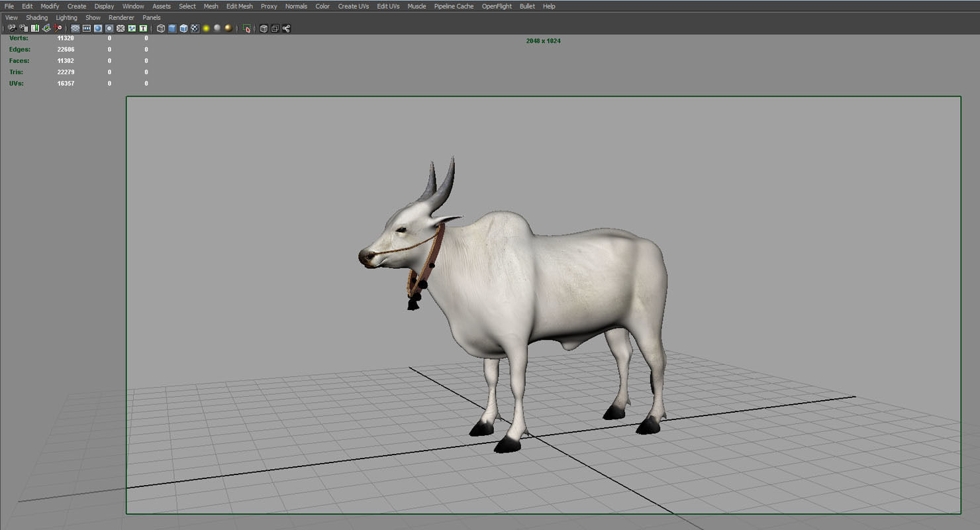Click the X-Ray Joints icon

pos(286,28)
